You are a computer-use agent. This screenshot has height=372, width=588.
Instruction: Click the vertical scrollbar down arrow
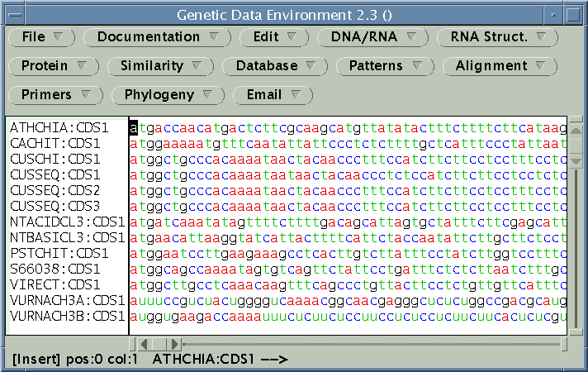pos(576,161)
